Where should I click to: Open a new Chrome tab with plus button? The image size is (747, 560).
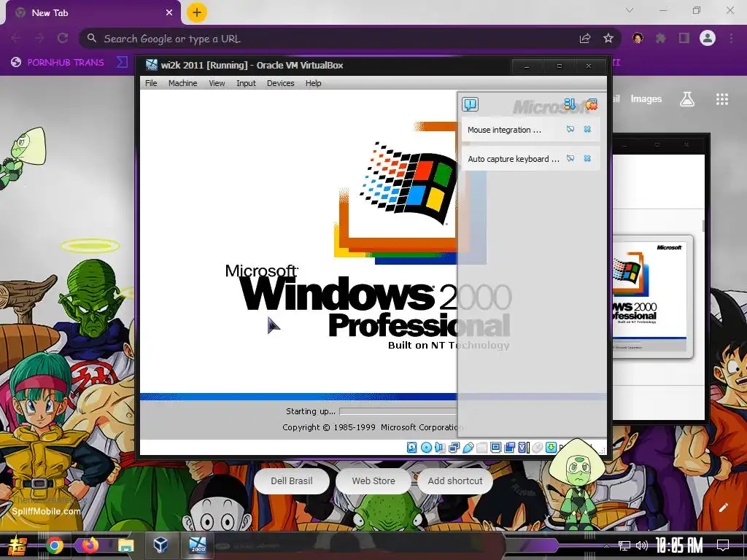click(197, 13)
